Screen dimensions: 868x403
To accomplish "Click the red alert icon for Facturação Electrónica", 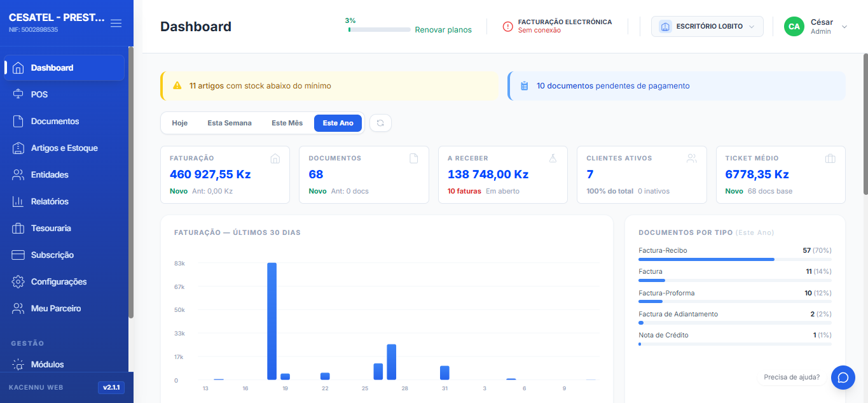I will pos(507,26).
